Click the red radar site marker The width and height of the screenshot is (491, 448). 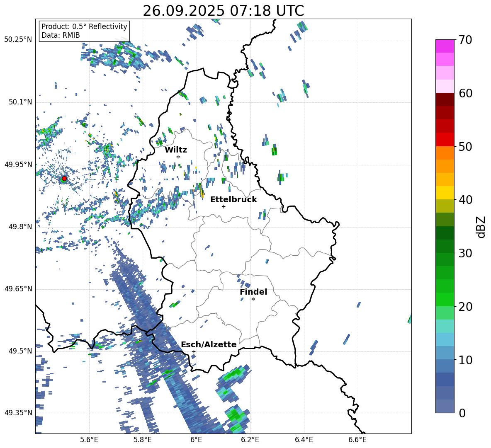coord(64,179)
